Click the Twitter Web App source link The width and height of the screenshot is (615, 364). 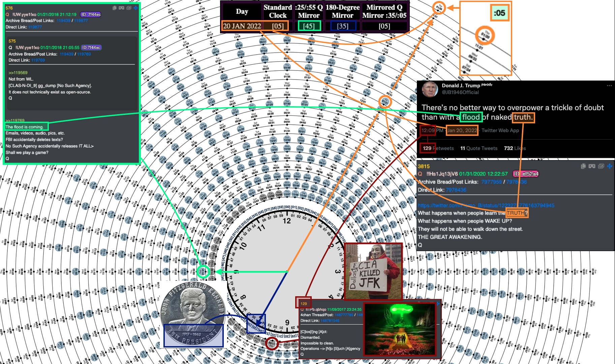pos(500,130)
